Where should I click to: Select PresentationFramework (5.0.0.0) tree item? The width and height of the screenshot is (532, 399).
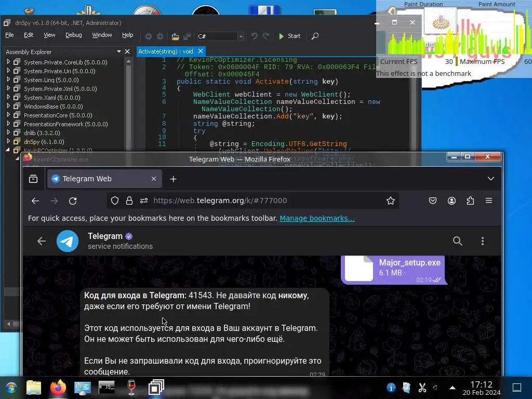coord(66,124)
